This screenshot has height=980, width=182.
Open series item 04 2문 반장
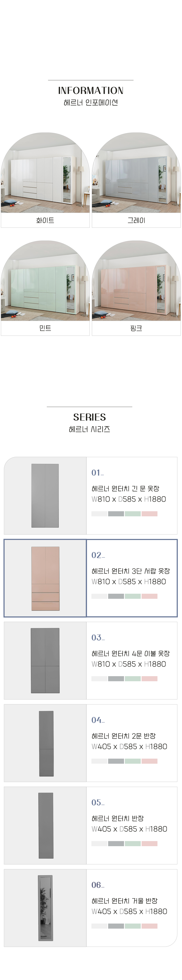(91, 743)
